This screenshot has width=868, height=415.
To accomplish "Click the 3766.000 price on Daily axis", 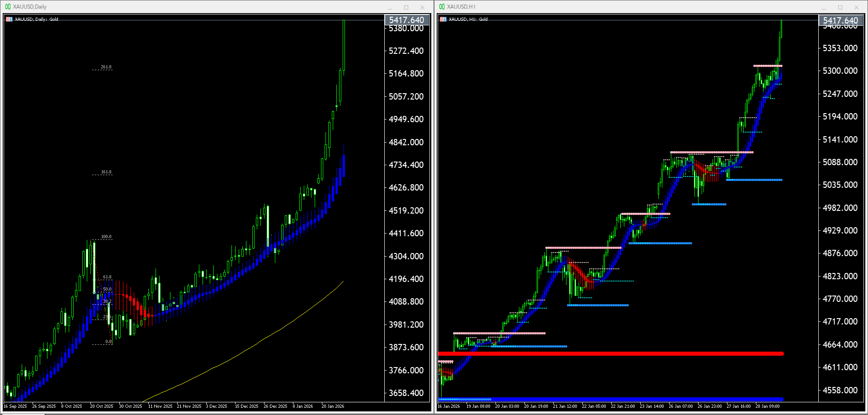I will [x=406, y=371].
